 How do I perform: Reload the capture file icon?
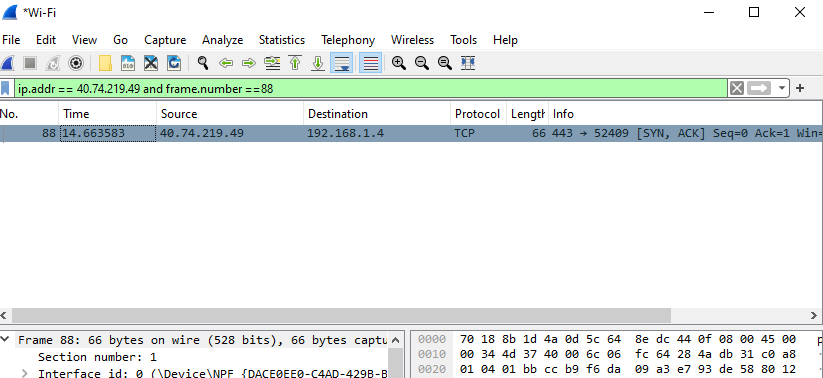(x=174, y=64)
